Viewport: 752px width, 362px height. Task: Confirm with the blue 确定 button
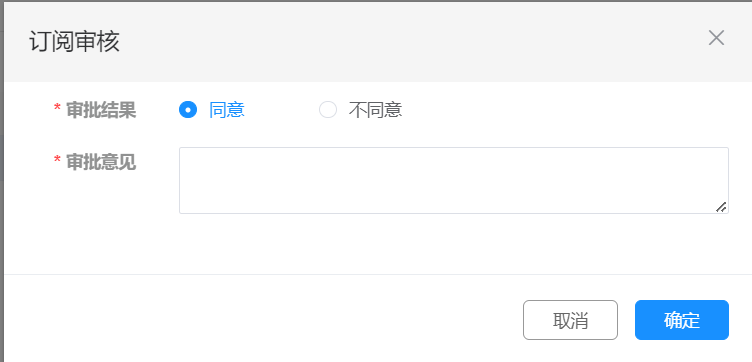pyautogui.click(x=682, y=320)
